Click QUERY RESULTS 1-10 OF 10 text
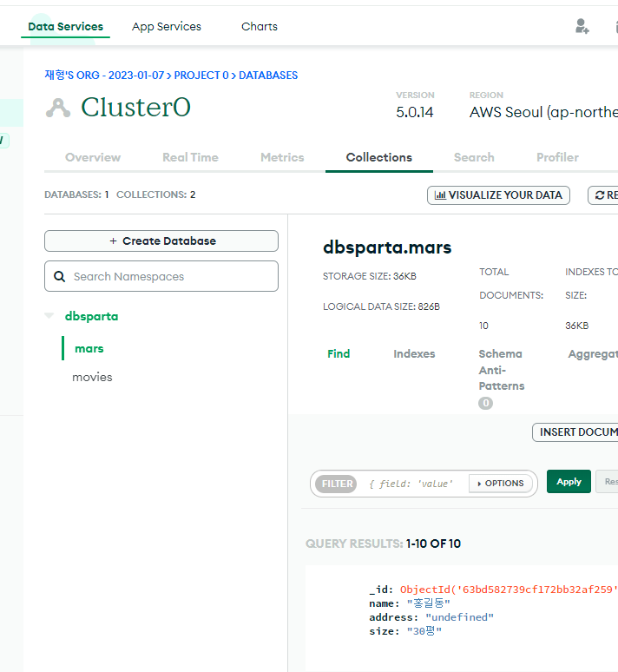This screenshot has width=618, height=672. pos(383,544)
